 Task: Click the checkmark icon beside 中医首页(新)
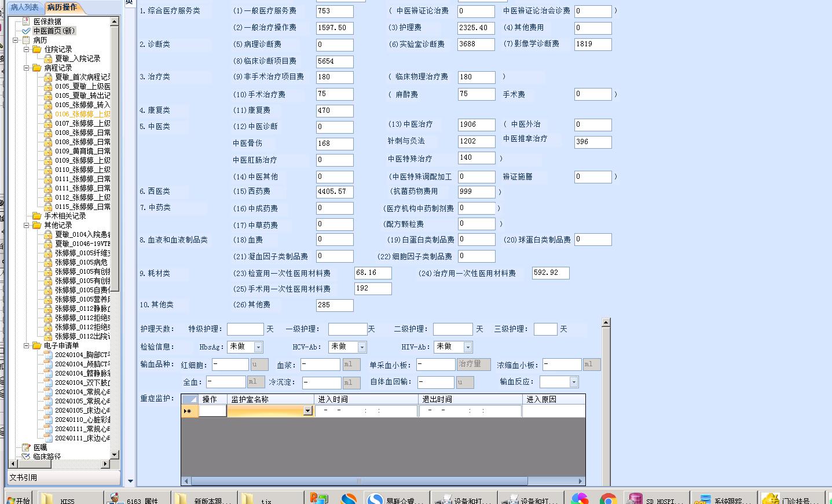pos(26,31)
